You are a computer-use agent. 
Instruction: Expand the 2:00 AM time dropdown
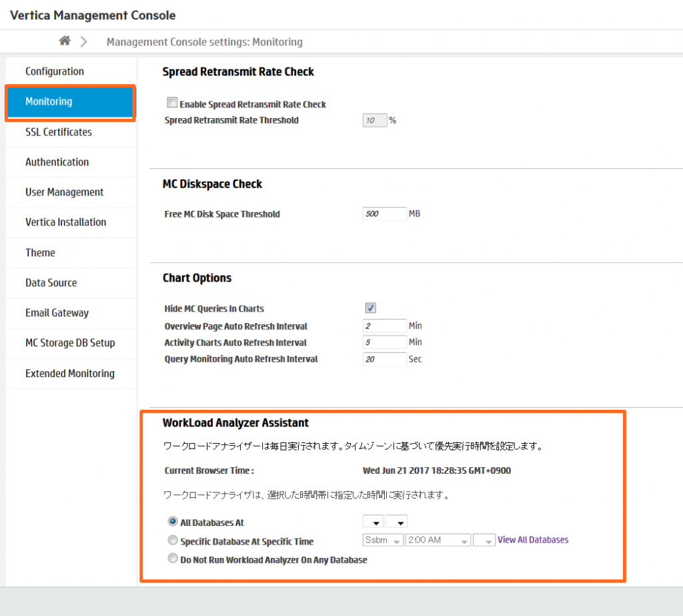438,540
